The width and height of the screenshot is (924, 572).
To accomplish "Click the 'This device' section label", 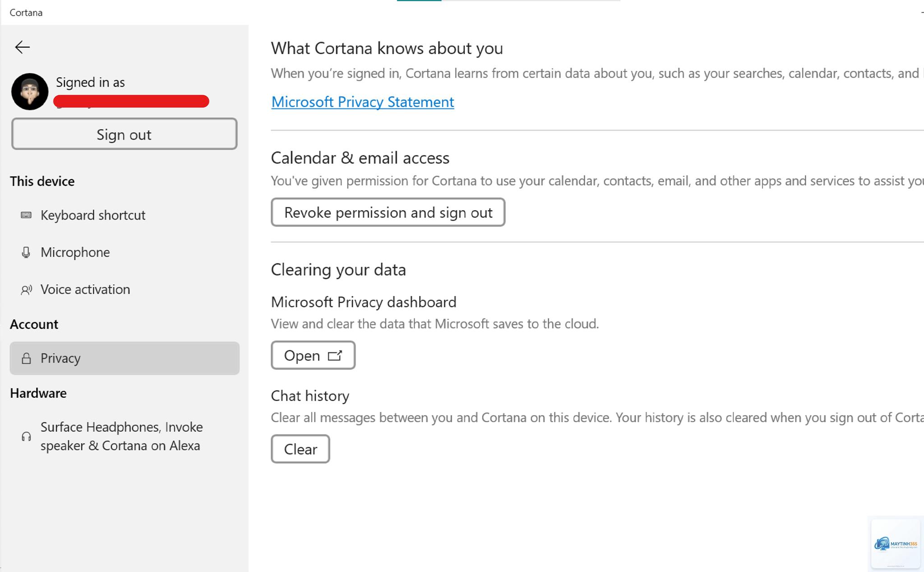I will pos(42,181).
